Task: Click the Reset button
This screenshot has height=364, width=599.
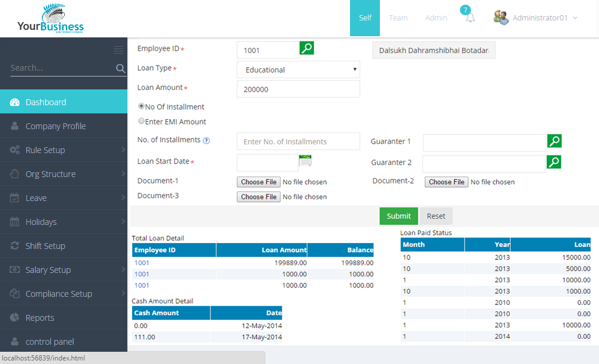Action: click(x=436, y=216)
